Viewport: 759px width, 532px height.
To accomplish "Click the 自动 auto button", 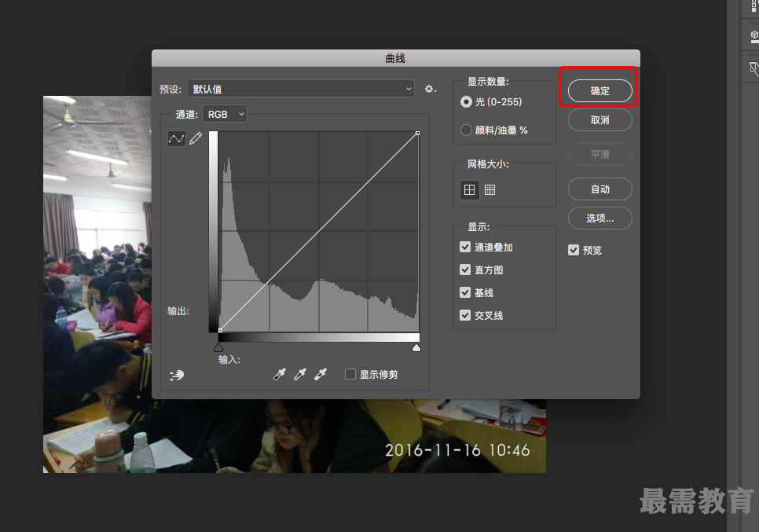I will [x=599, y=189].
